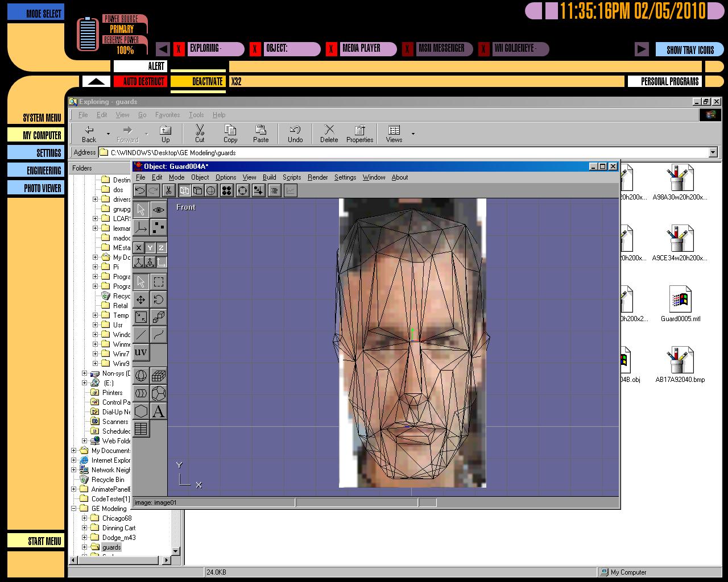This screenshot has width=728, height=582.
Task: Click the Up folder button
Action: coord(166,134)
